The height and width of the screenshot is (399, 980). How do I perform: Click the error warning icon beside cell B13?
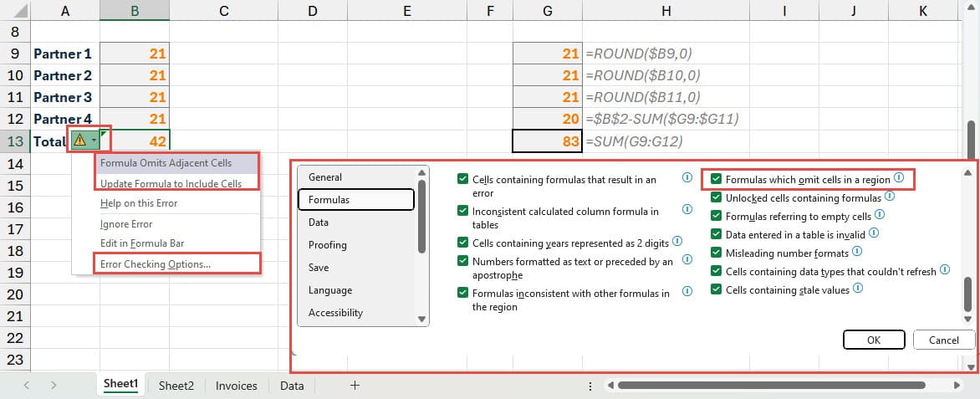pyautogui.click(x=81, y=141)
